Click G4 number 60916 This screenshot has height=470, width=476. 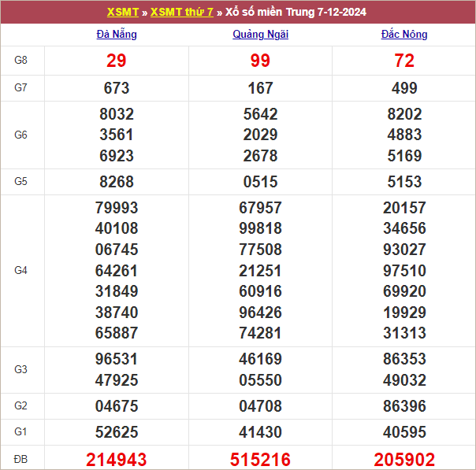[x=261, y=291]
